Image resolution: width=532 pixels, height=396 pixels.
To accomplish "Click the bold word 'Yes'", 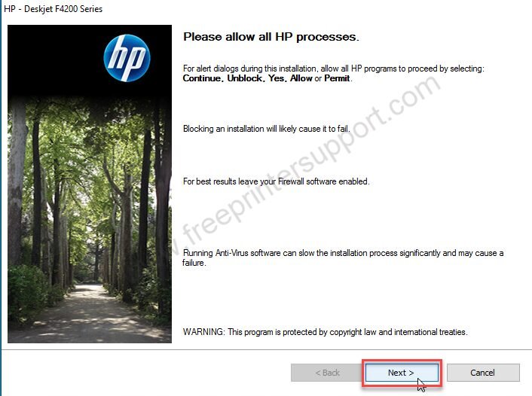I will pos(277,78).
